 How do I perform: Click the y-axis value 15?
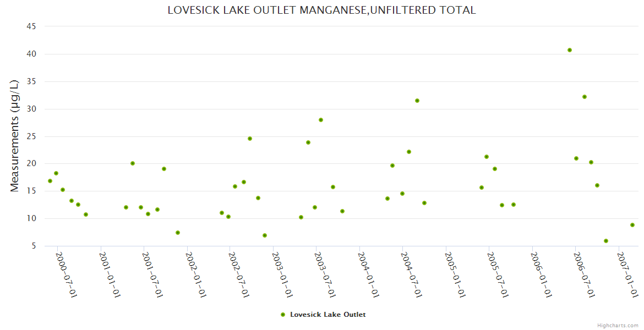[31, 191]
